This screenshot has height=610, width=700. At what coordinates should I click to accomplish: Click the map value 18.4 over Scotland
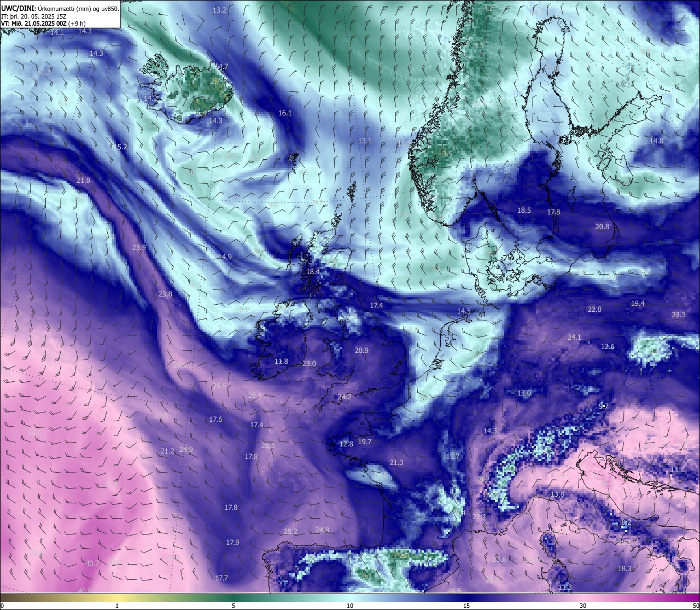click(313, 272)
